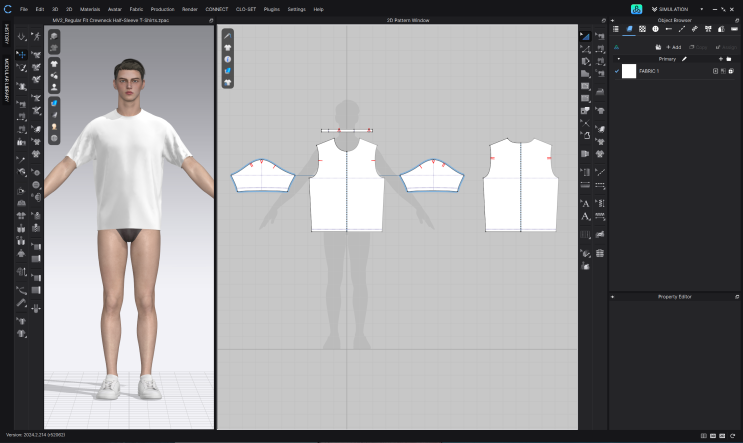Toggle textured surface display in 3D window
The height and width of the screenshot is (443, 743).
click(54, 103)
